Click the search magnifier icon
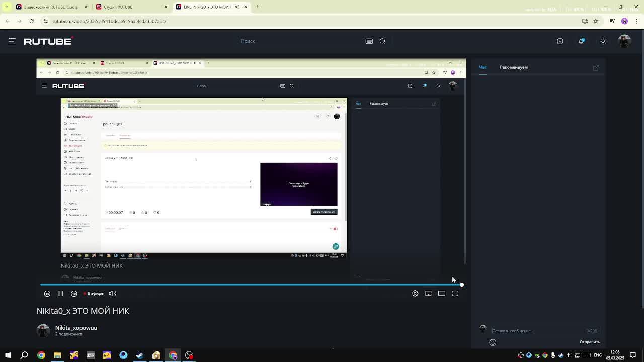This screenshot has width=644, height=362. coord(382,41)
